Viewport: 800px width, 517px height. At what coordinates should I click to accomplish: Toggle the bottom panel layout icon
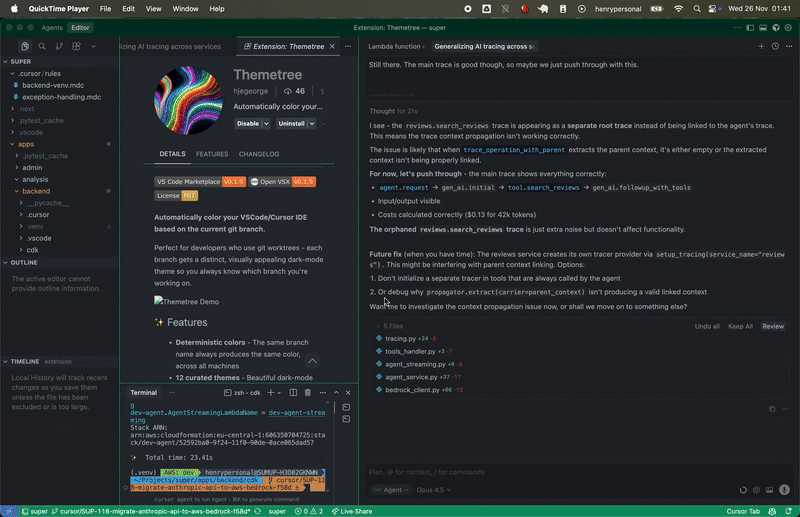click(763, 28)
